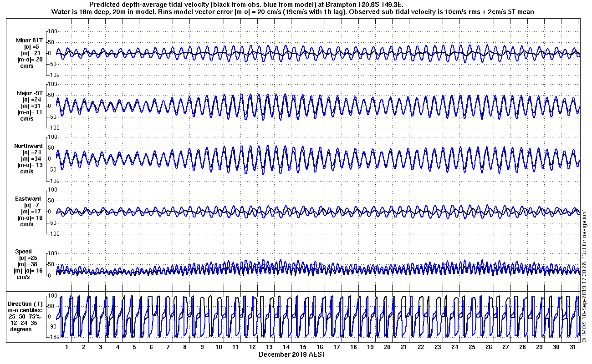Click the 'Northward' panel label

click(28, 146)
